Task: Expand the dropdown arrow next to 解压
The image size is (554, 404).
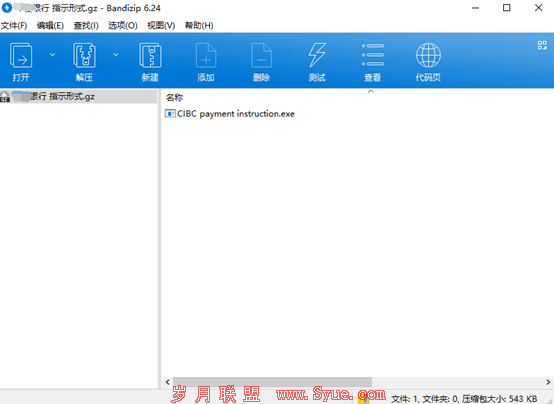Action: 116,55
